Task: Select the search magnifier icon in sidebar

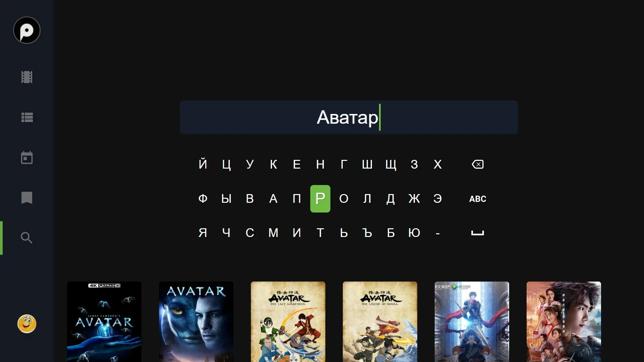Action: coord(27,238)
